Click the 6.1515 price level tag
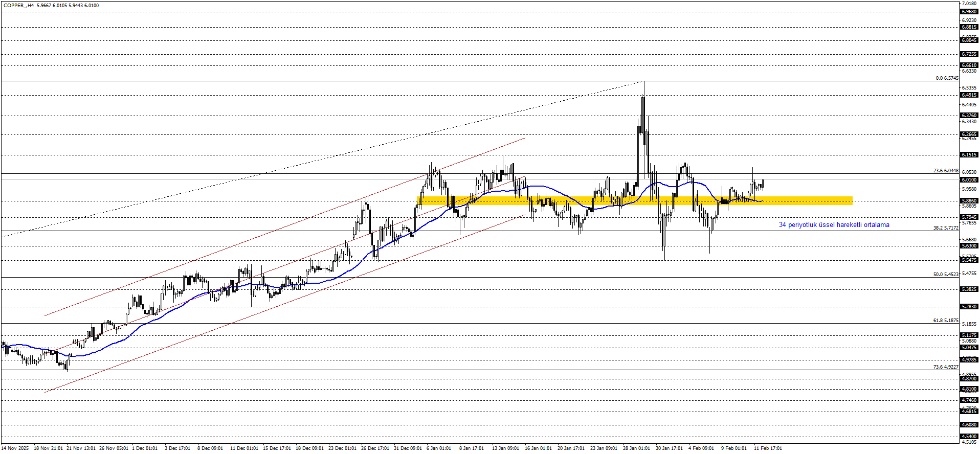 pos(969,155)
